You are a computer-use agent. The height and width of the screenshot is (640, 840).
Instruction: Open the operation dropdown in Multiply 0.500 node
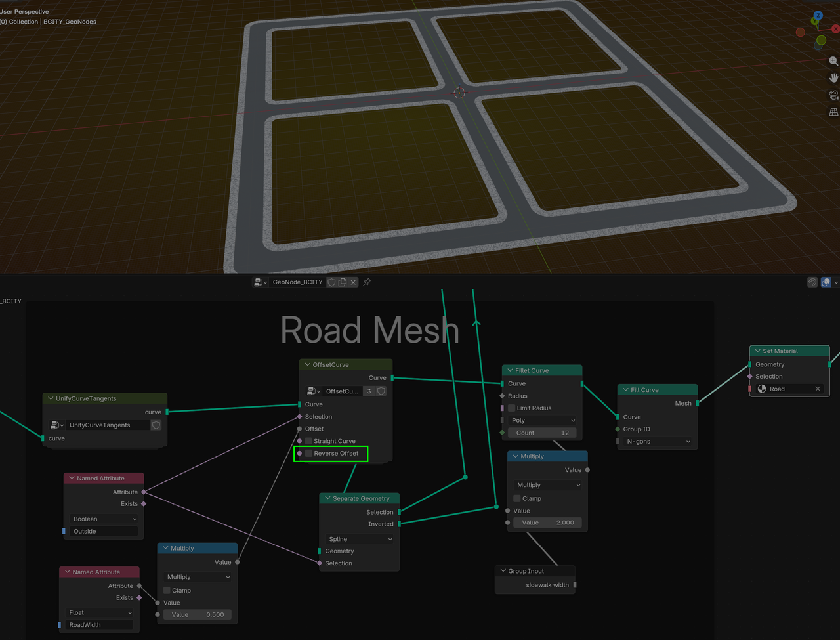pos(198,577)
